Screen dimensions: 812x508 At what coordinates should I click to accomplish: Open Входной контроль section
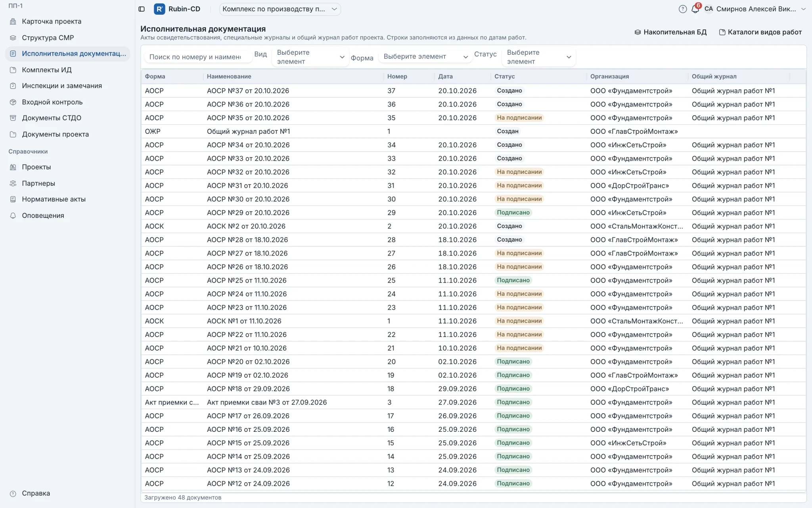point(68,102)
